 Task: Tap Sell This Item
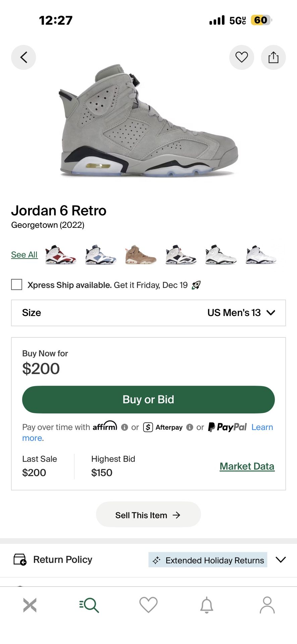pyautogui.click(x=148, y=515)
